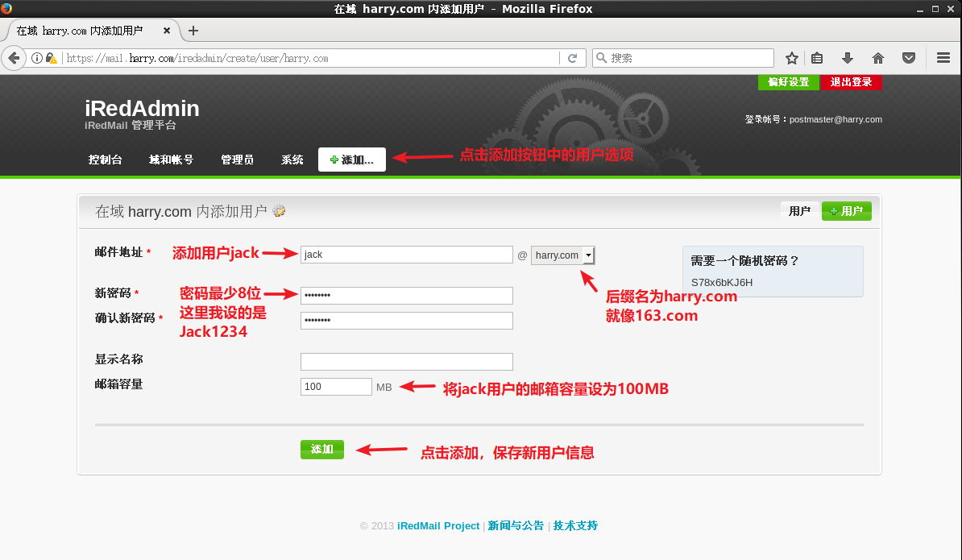The image size is (962, 560).
Task: Click postmaster@harry.com account text
Action: pyautogui.click(x=836, y=119)
